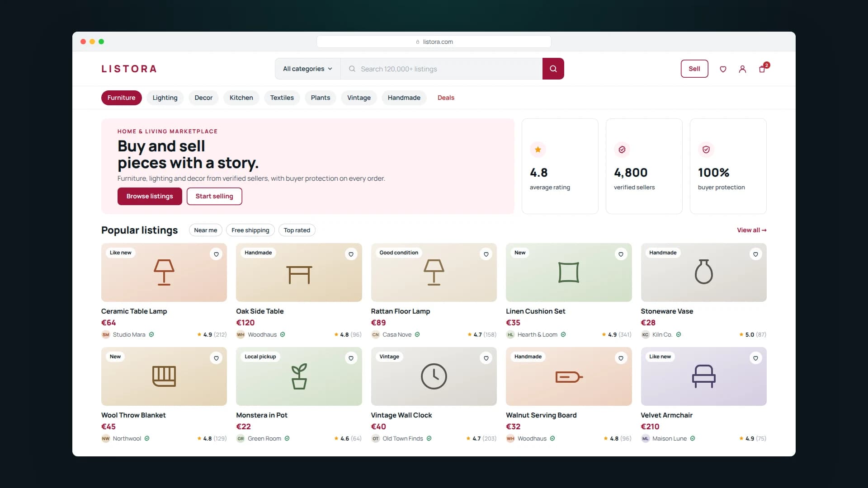Heart the Monstera in Pot listing
Viewport: 868px width, 488px height.
coord(351,358)
